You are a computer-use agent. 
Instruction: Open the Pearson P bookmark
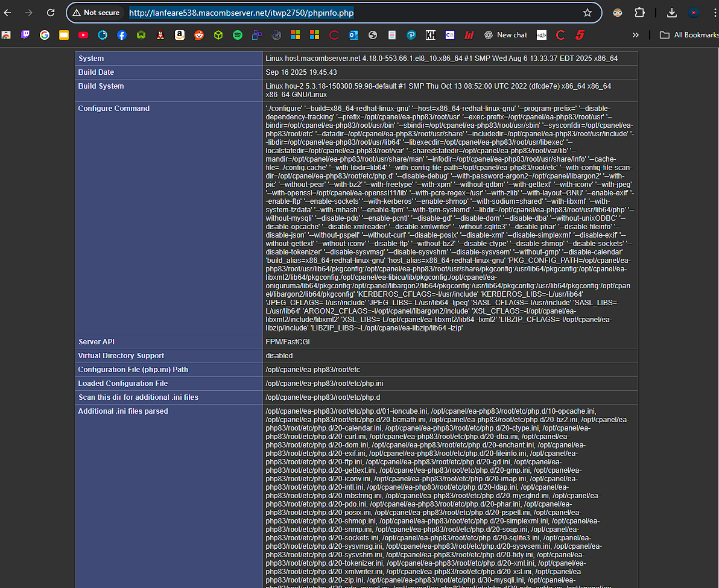(x=411, y=35)
